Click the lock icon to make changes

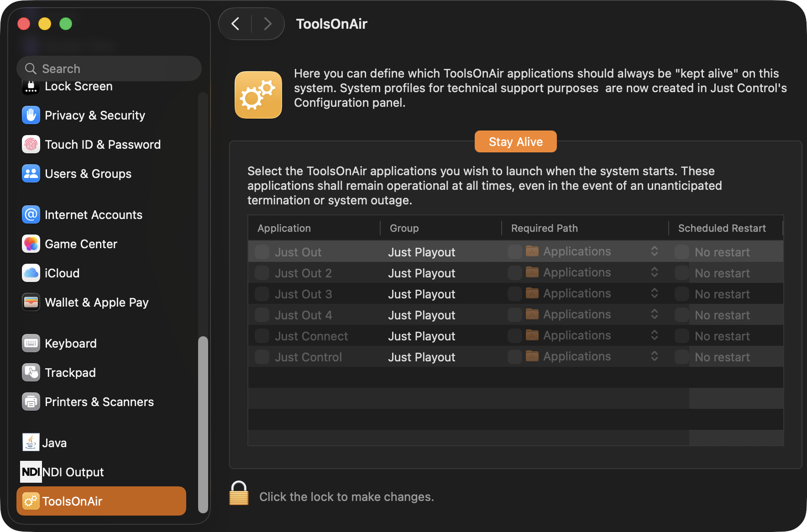(239, 493)
